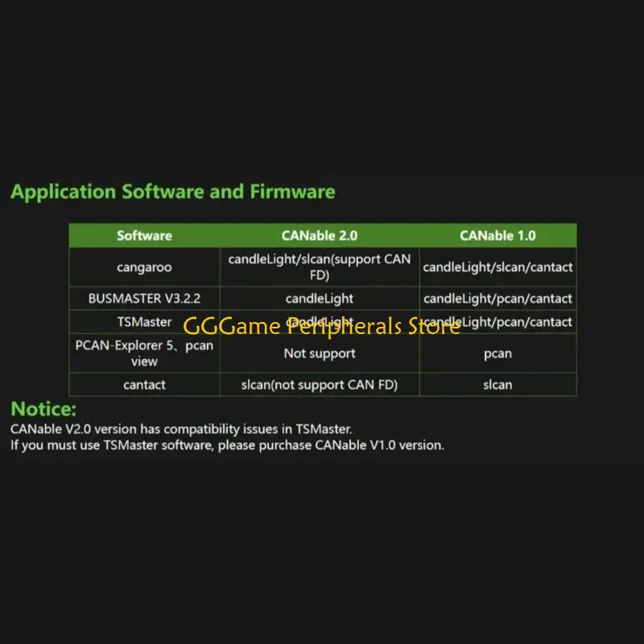Click the cantact software row label

point(144,385)
